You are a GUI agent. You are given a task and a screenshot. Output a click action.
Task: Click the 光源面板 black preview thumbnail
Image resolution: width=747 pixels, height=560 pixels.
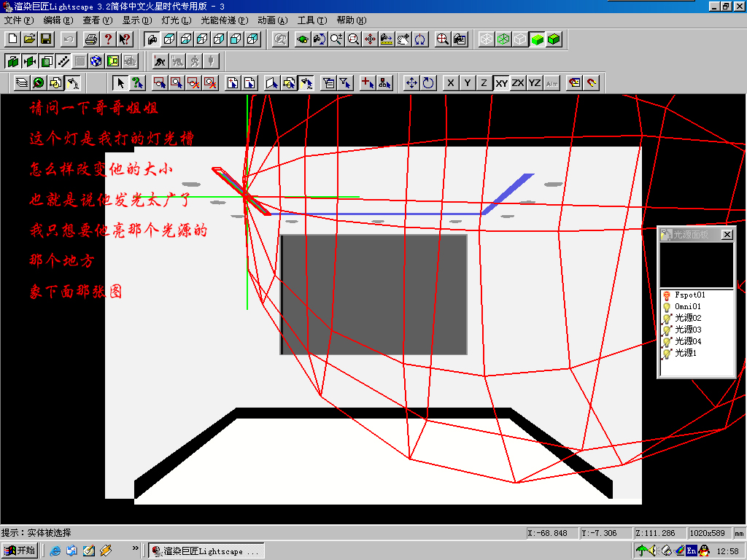697,265
